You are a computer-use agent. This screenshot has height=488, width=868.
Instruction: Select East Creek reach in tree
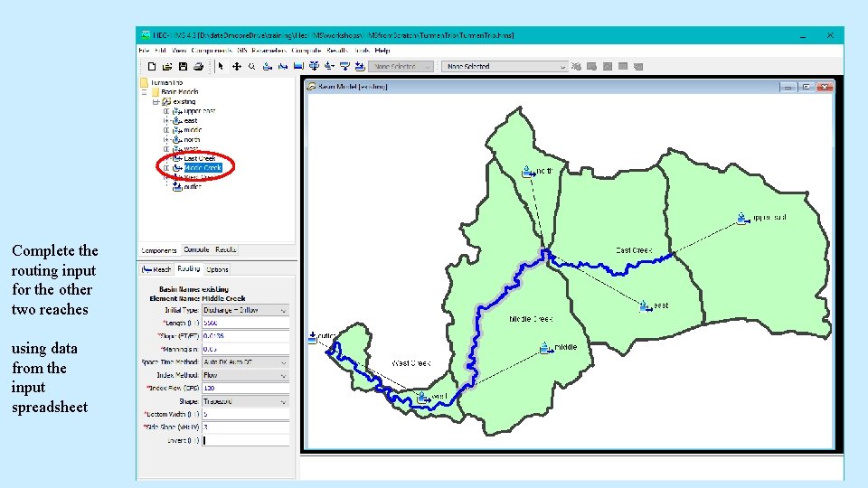click(199, 158)
